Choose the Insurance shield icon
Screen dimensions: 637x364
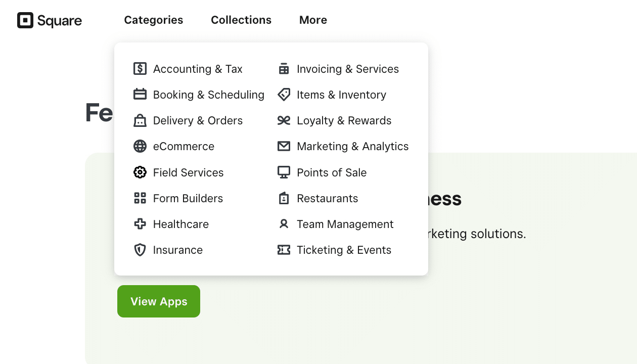coord(140,250)
